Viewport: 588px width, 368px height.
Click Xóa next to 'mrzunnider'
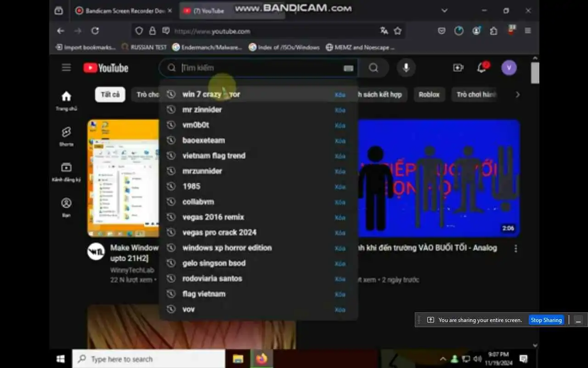[340, 172]
